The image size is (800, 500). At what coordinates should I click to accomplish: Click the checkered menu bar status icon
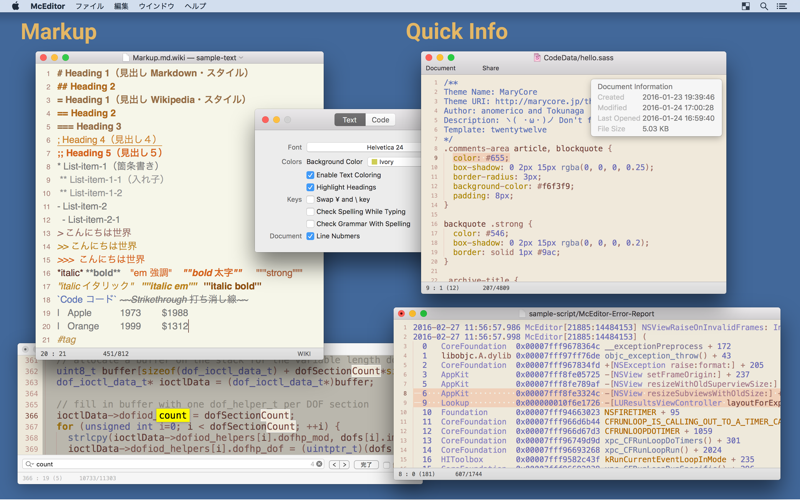pyautogui.click(x=745, y=6)
